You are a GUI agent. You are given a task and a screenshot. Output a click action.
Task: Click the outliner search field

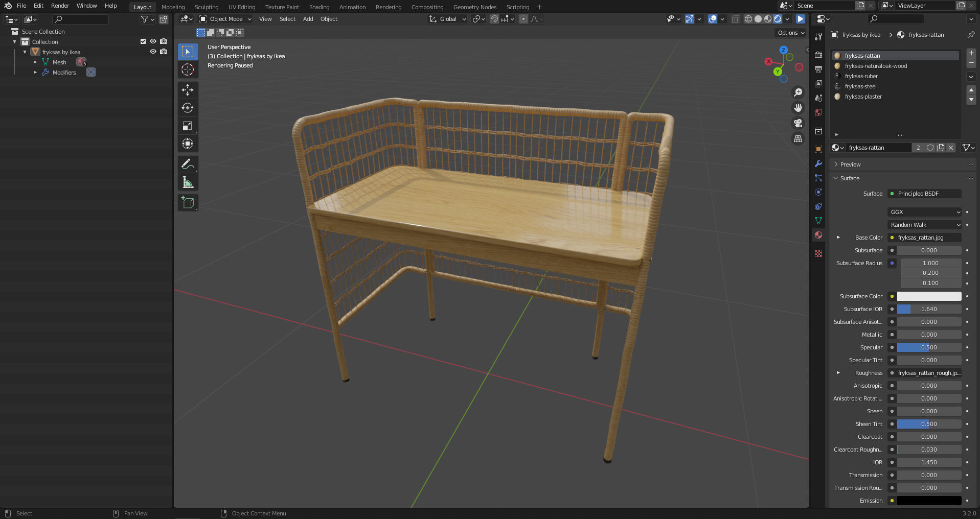coord(80,19)
